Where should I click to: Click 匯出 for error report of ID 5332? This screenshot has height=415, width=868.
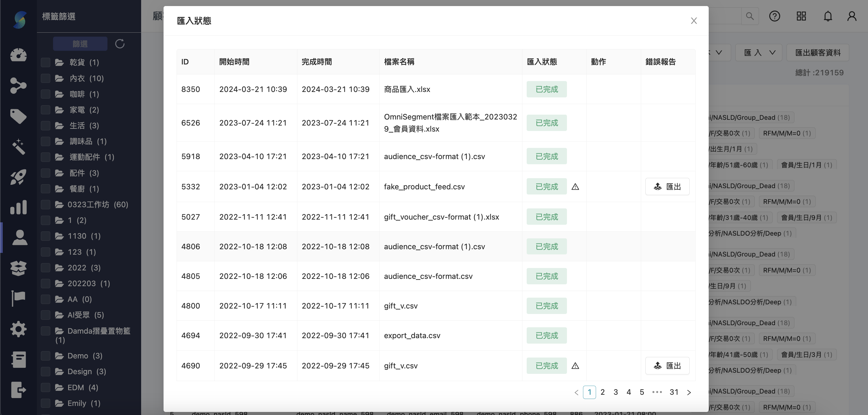click(667, 186)
